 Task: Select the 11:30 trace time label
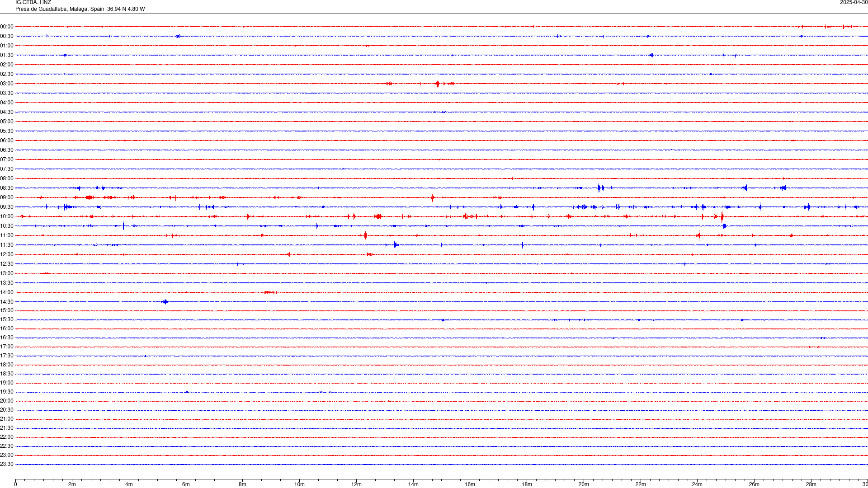click(7, 245)
